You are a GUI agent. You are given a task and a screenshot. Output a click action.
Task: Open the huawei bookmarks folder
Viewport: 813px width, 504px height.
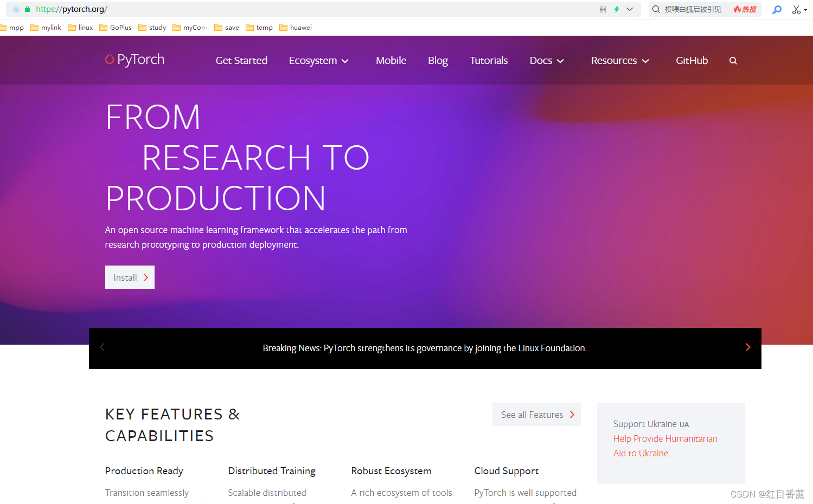296,27
